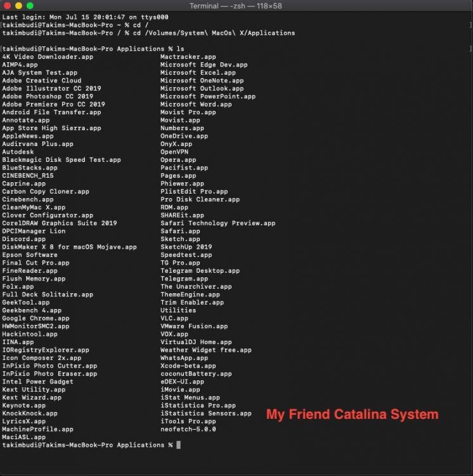
Task: Select 'Audirvana Plus.app' entry
Action: 38,144
